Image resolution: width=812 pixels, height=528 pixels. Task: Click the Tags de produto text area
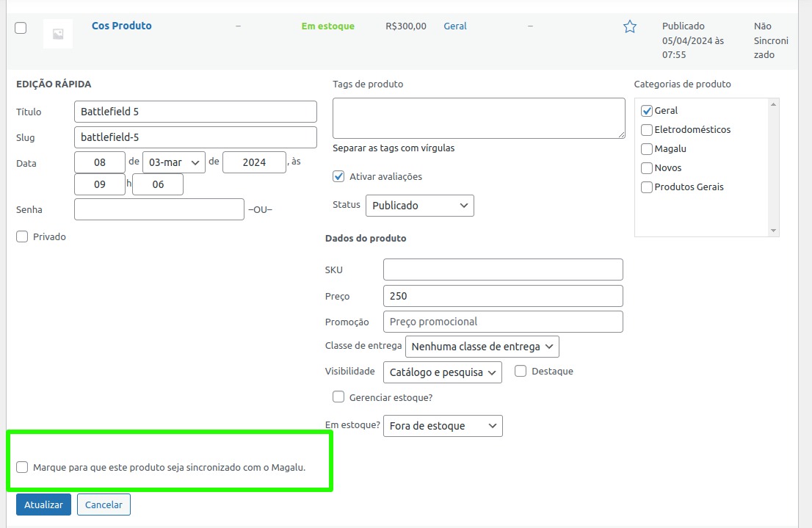[x=479, y=118]
